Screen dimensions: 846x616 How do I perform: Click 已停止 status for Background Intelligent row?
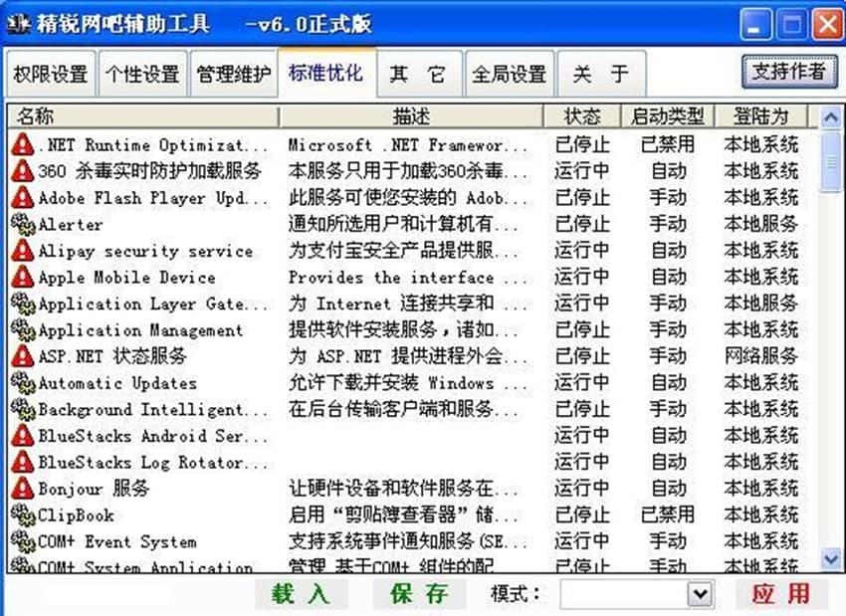(582, 409)
